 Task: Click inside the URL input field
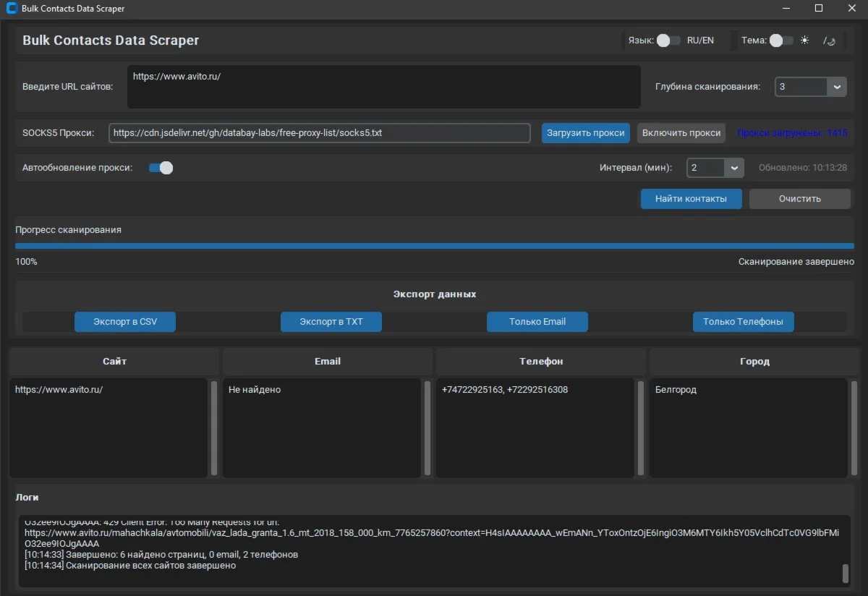383,87
